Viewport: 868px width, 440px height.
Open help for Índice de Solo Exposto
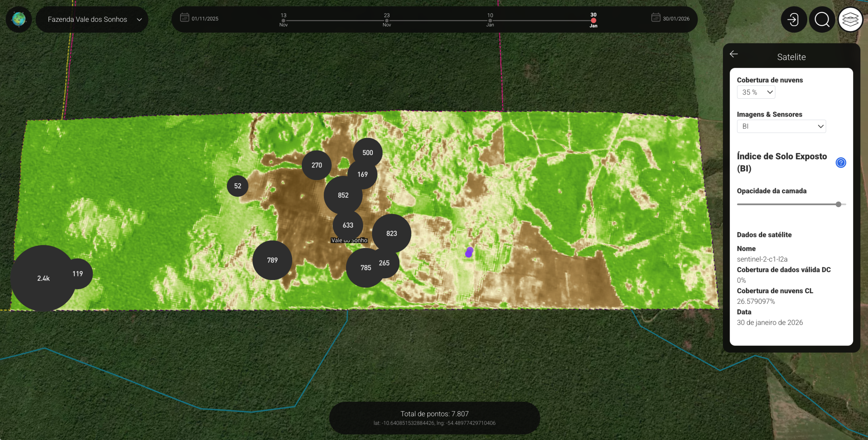tap(841, 163)
